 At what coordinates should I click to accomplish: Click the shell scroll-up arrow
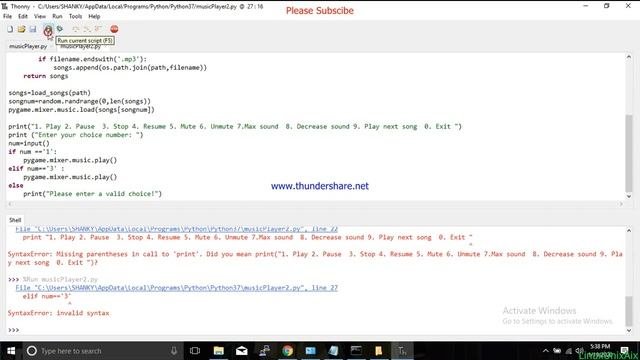[x=629, y=231]
